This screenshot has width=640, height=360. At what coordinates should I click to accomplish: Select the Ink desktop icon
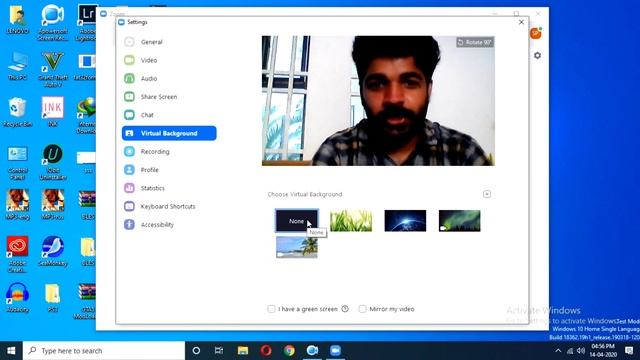pyautogui.click(x=53, y=111)
